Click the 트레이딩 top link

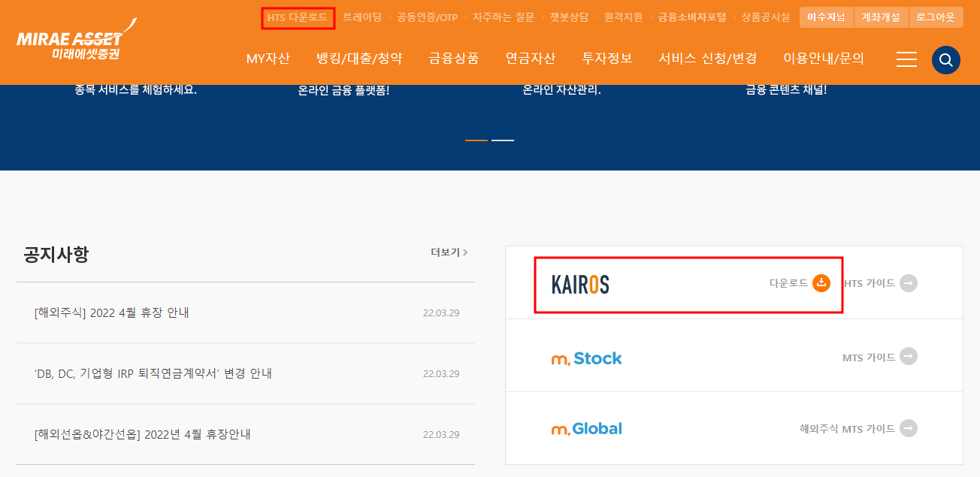(362, 17)
